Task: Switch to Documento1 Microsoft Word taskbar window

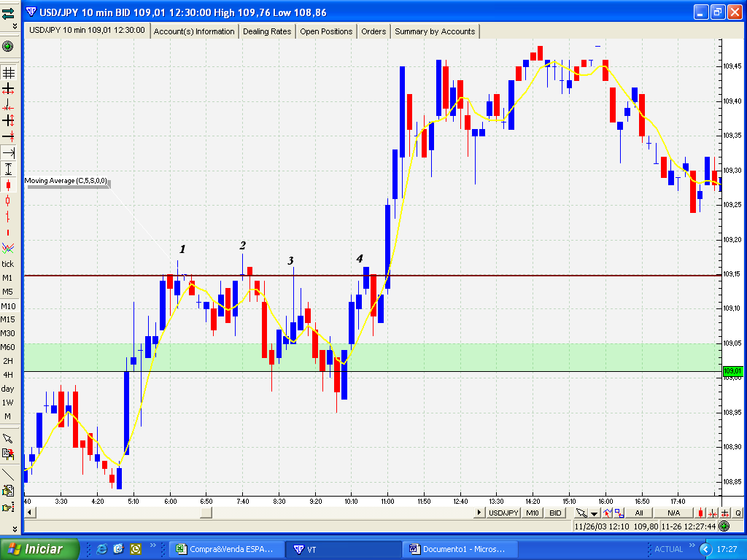Action: click(x=460, y=549)
